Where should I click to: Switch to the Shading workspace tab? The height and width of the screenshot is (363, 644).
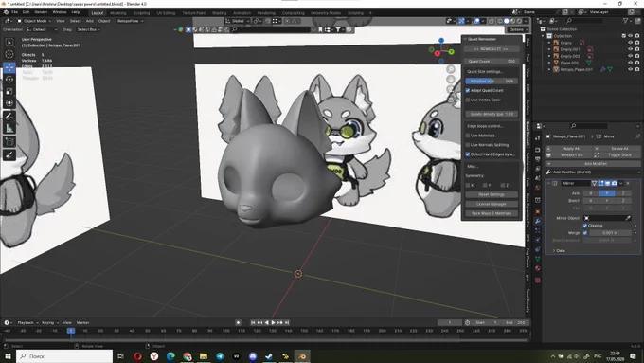coord(219,13)
